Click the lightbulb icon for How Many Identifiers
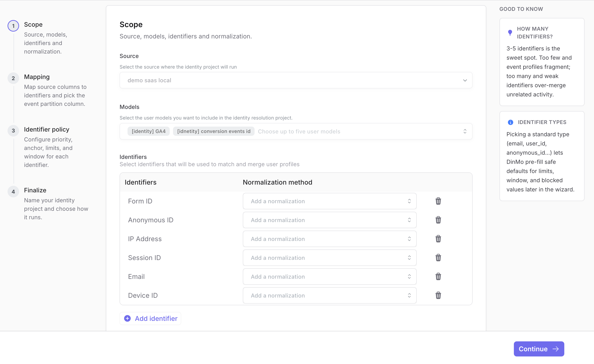 coord(510,33)
